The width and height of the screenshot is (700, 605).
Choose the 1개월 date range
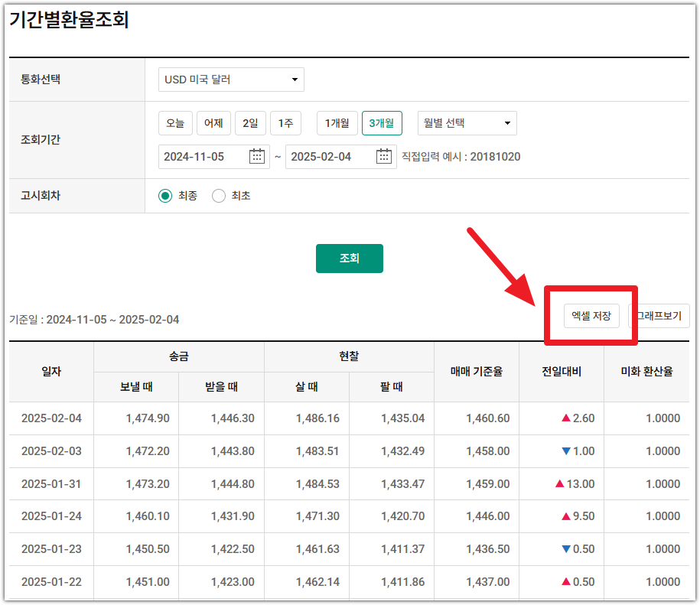(x=337, y=122)
